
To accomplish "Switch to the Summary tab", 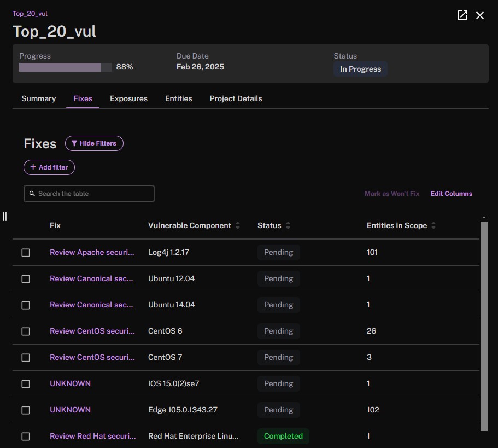I will 38,98.
